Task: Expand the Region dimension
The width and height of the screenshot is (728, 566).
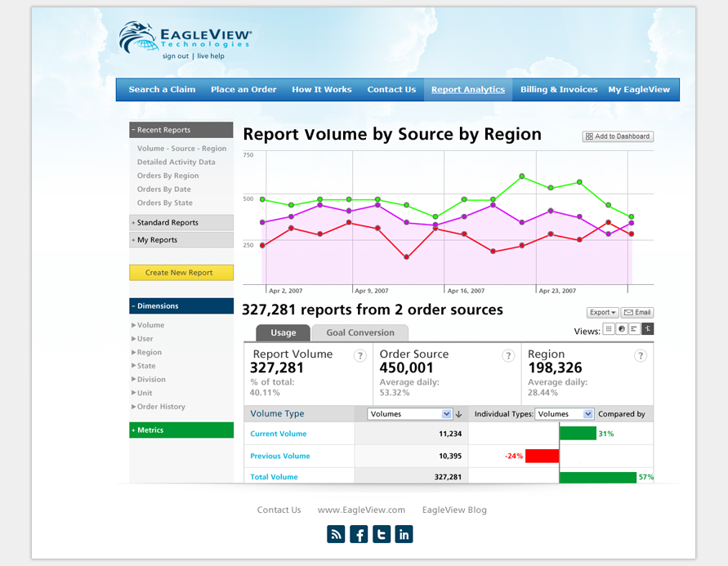Action: point(146,352)
